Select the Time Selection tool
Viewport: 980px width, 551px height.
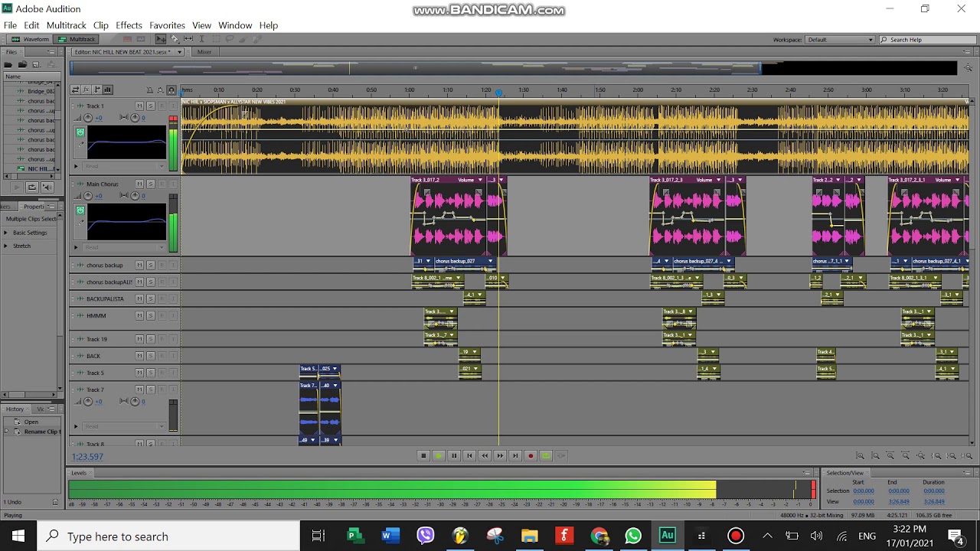pyautogui.click(x=201, y=39)
